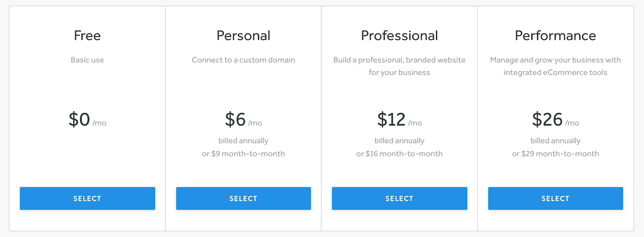
Task: Click the $26 /mo price
Action: 555,120
